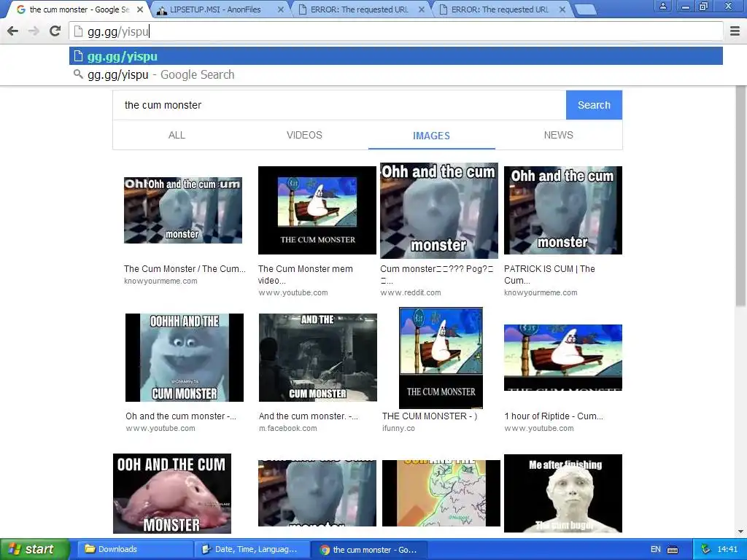Image resolution: width=747 pixels, height=560 pixels.
Task: Switch to the NEWS results tab
Action: 559,135
